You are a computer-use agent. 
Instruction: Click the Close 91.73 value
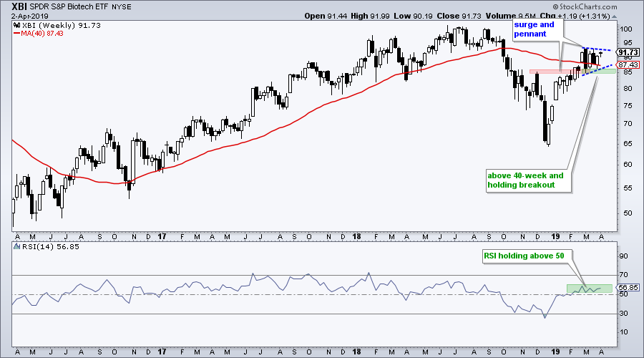459,16
